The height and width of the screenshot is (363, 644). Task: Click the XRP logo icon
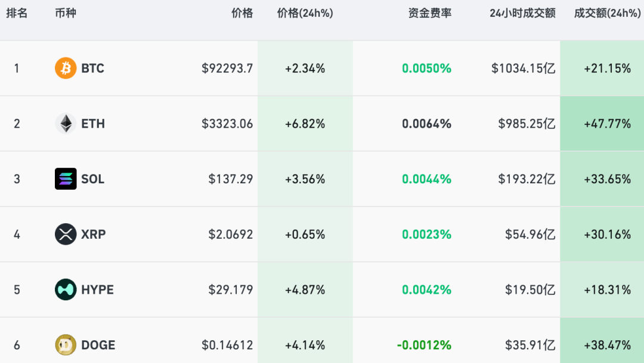click(x=66, y=234)
